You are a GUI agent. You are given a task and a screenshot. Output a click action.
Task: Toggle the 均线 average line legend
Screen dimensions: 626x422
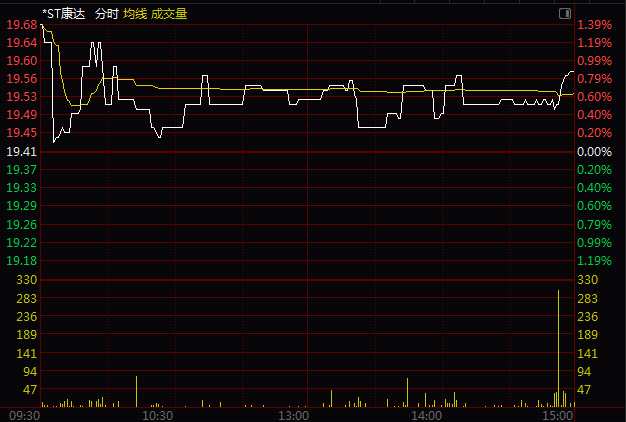135,14
